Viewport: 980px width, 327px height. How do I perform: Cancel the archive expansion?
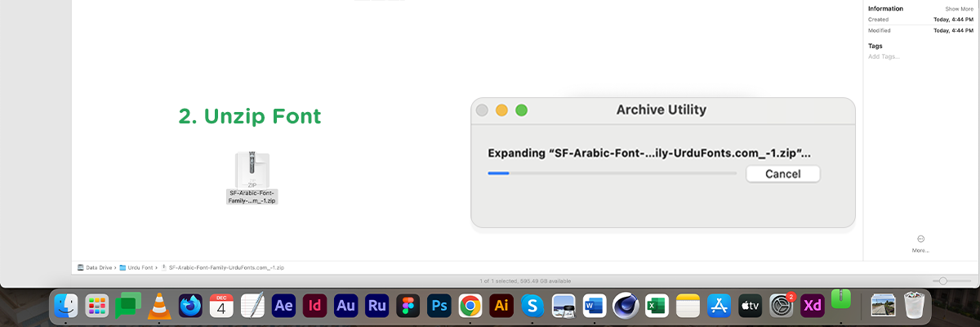tap(782, 173)
